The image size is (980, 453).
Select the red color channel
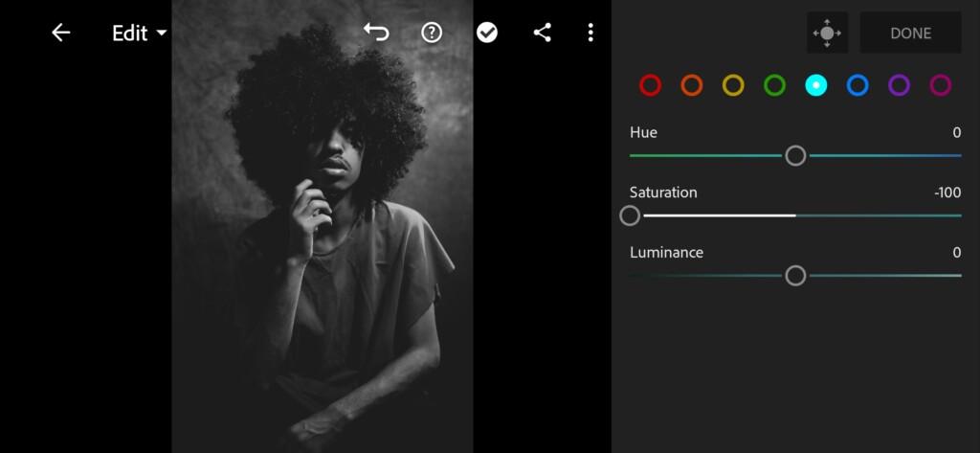650,85
